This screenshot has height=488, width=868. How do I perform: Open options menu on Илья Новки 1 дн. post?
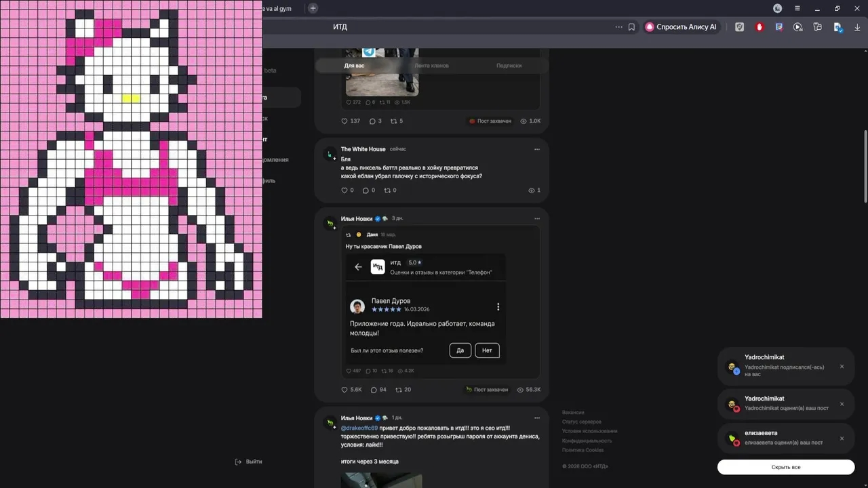click(537, 418)
